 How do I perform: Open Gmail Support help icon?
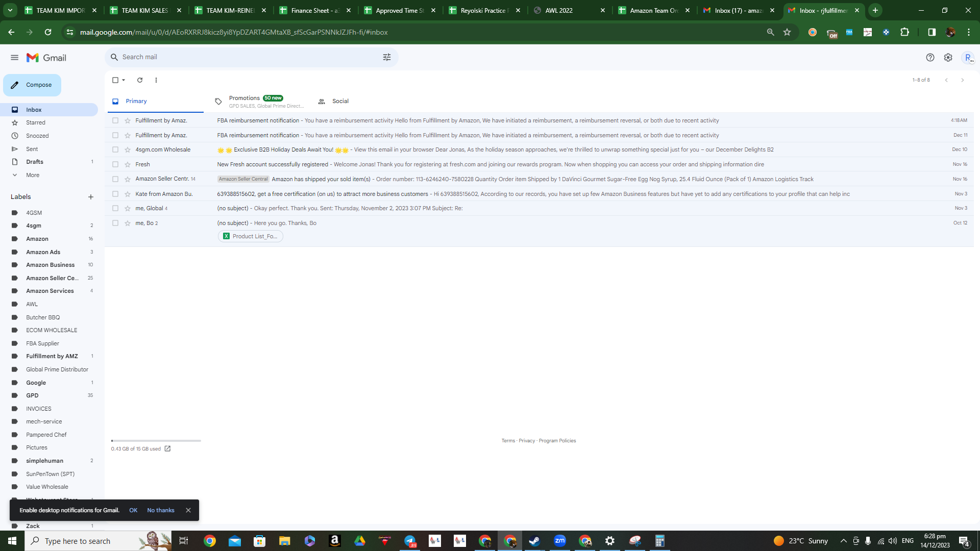pyautogui.click(x=930, y=58)
